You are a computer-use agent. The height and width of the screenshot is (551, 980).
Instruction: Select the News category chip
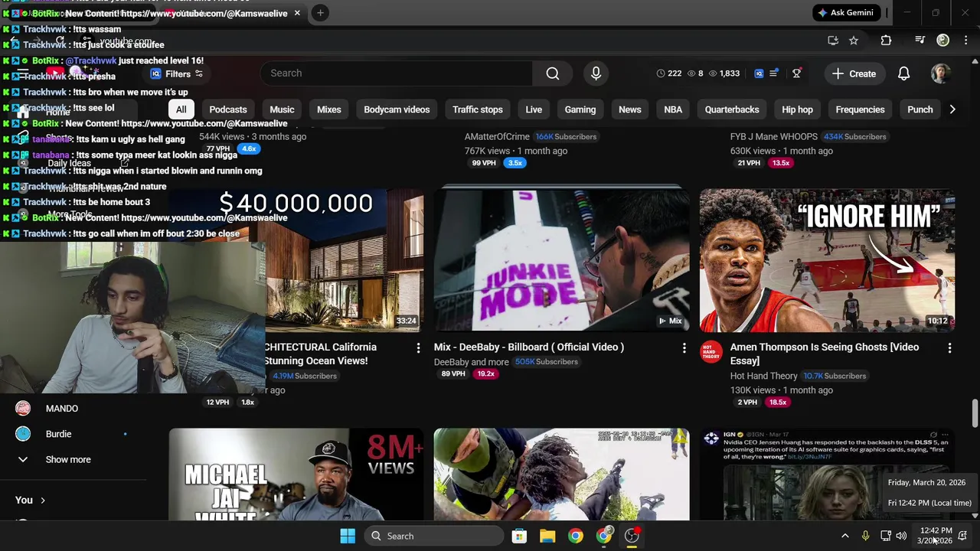630,109
